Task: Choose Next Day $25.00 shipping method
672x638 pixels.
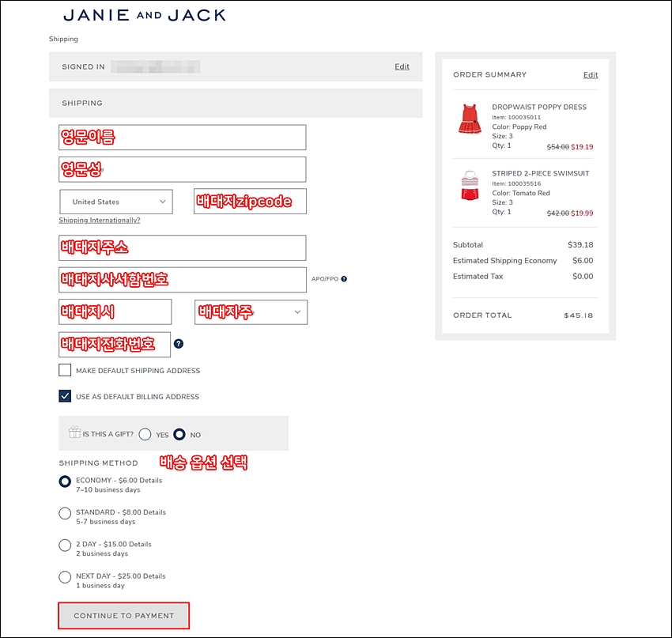Action: pyautogui.click(x=65, y=577)
